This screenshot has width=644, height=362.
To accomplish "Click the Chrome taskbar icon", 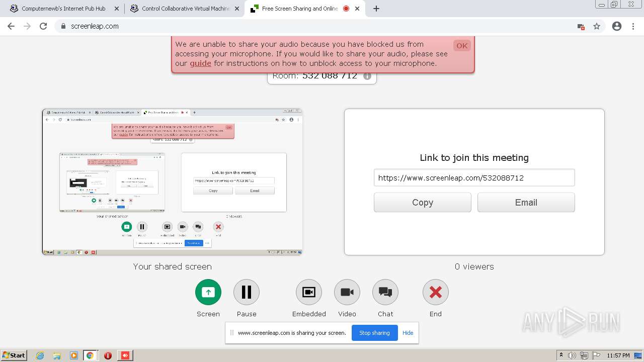I will [x=90, y=355].
